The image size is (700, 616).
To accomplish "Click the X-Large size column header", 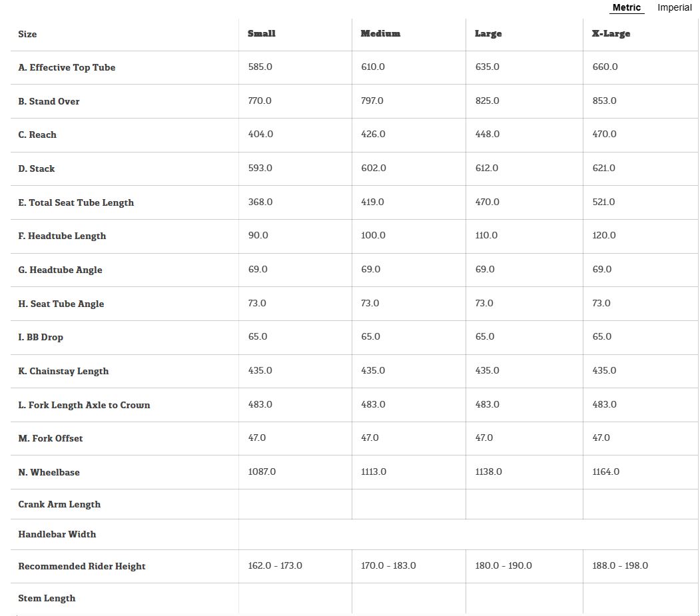I will (611, 34).
